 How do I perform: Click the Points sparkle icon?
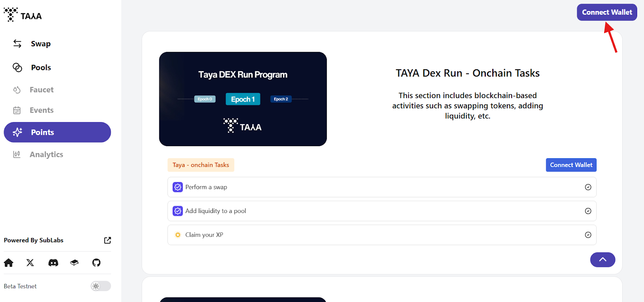[17, 132]
